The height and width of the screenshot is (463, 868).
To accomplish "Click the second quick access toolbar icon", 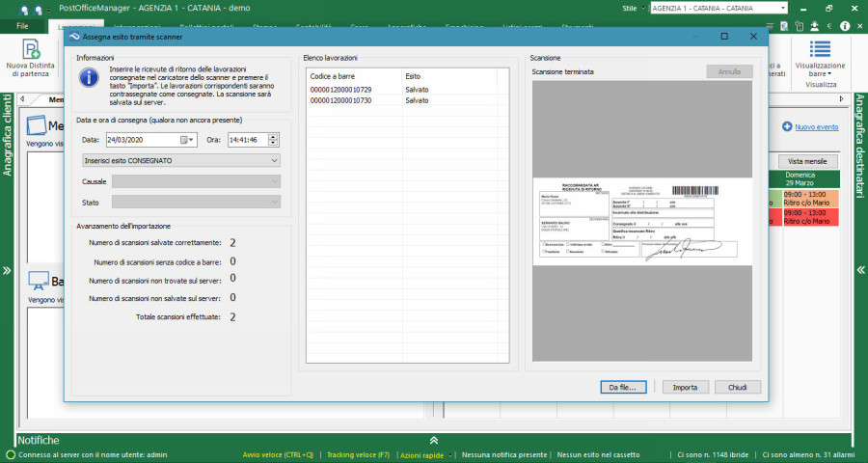I will point(38,9).
